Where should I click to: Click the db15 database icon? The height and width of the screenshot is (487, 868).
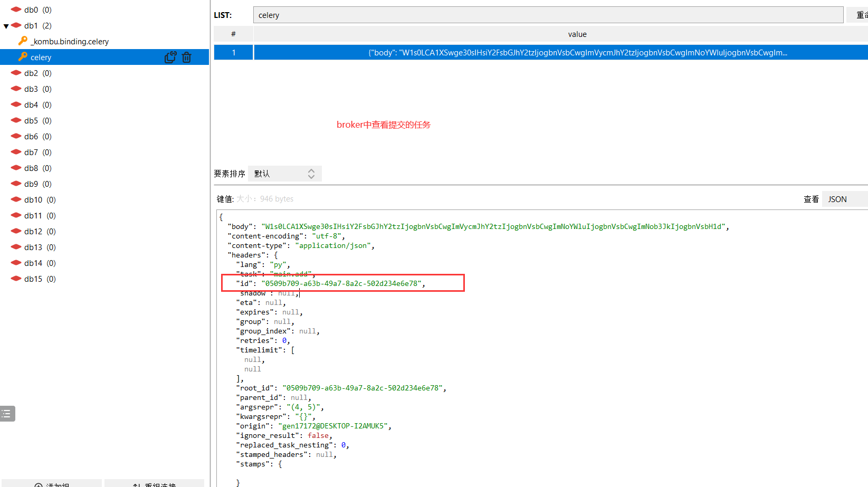point(16,279)
